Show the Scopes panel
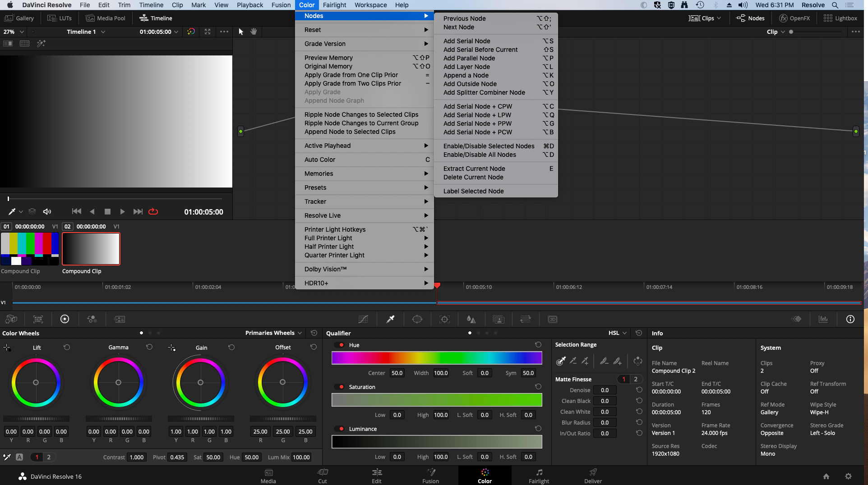Viewport: 868px width, 485px height. pos(823,319)
